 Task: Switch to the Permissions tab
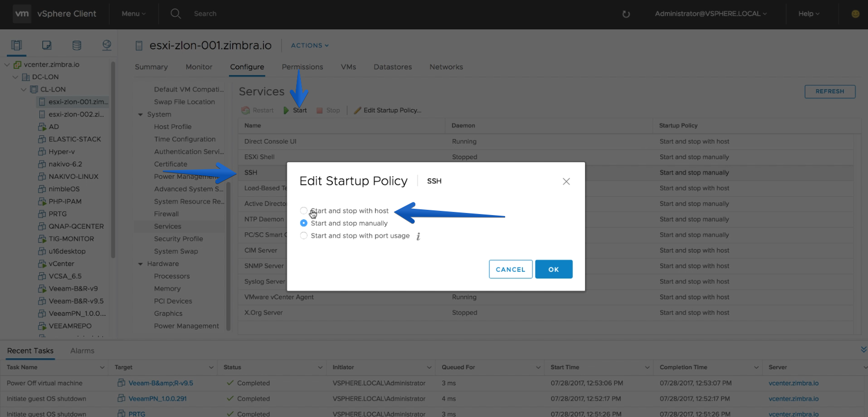click(x=302, y=67)
